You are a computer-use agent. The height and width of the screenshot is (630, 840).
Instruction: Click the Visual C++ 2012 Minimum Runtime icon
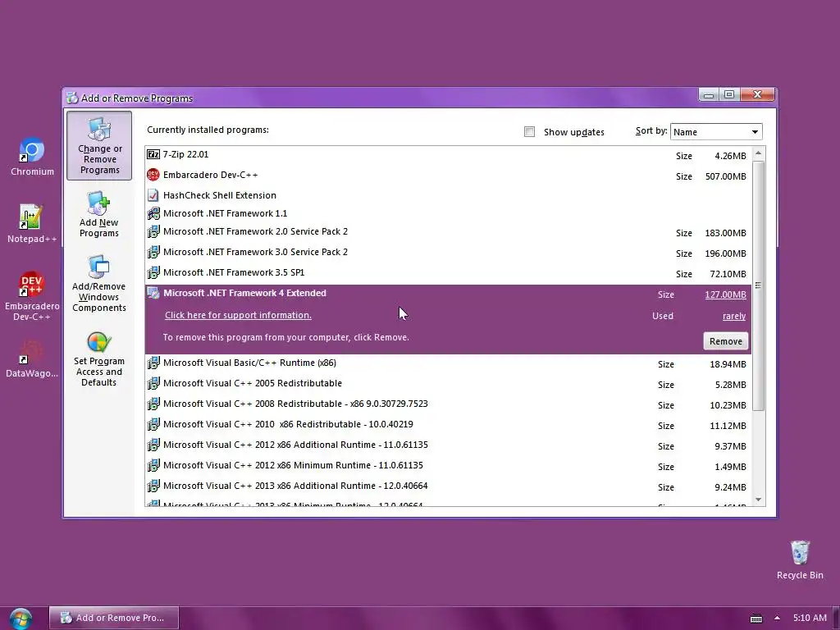click(153, 465)
